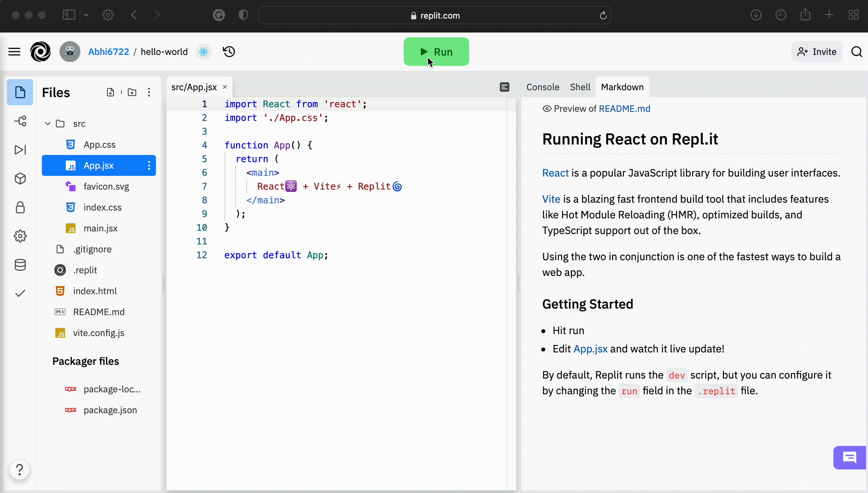Open the Safari downloads icon

tap(756, 15)
